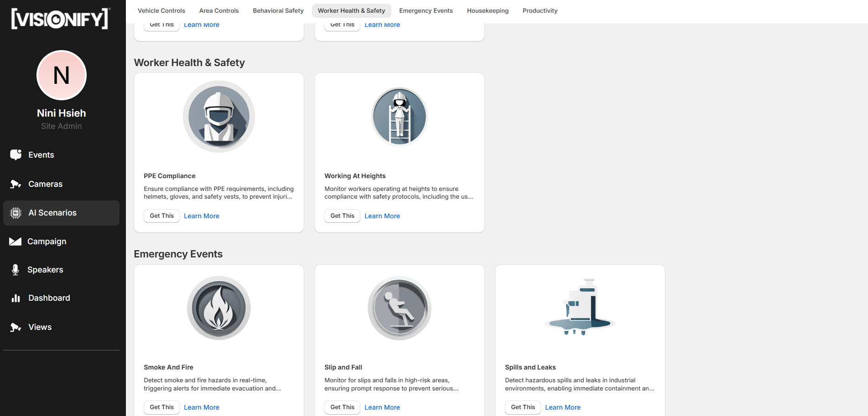Open the Housekeeping tab
Screen dimensions: 868x416
[488, 10]
